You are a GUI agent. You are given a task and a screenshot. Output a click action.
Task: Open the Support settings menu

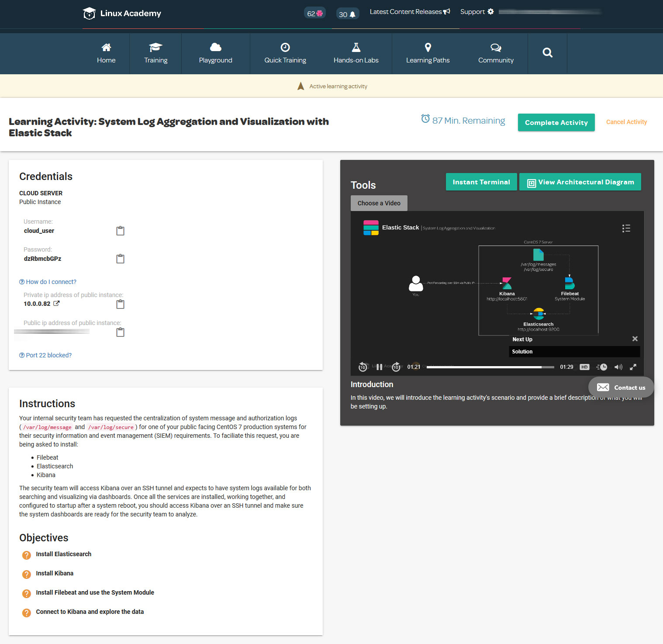pyautogui.click(x=477, y=12)
